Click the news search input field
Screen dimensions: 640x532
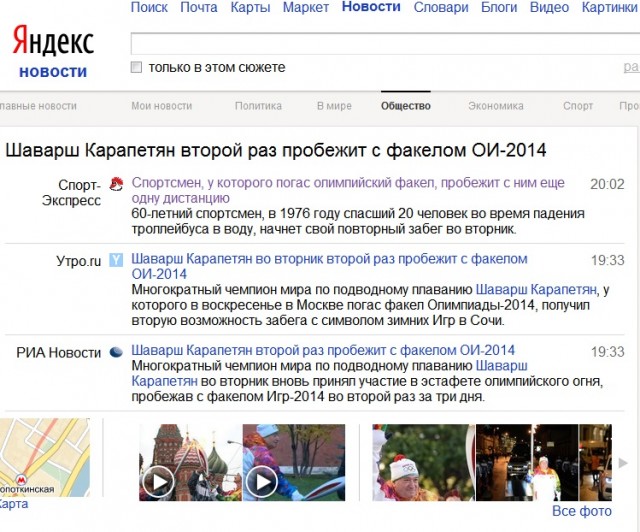[385, 43]
